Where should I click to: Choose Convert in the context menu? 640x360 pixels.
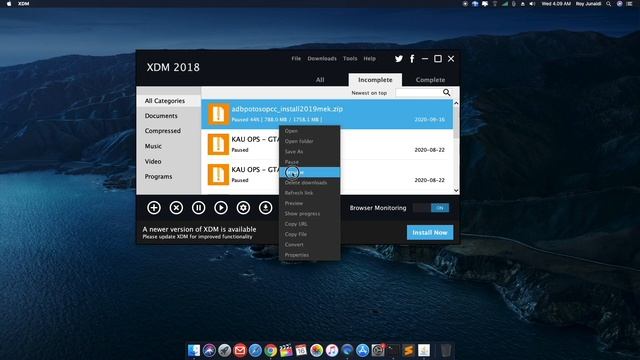coord(309,244)
